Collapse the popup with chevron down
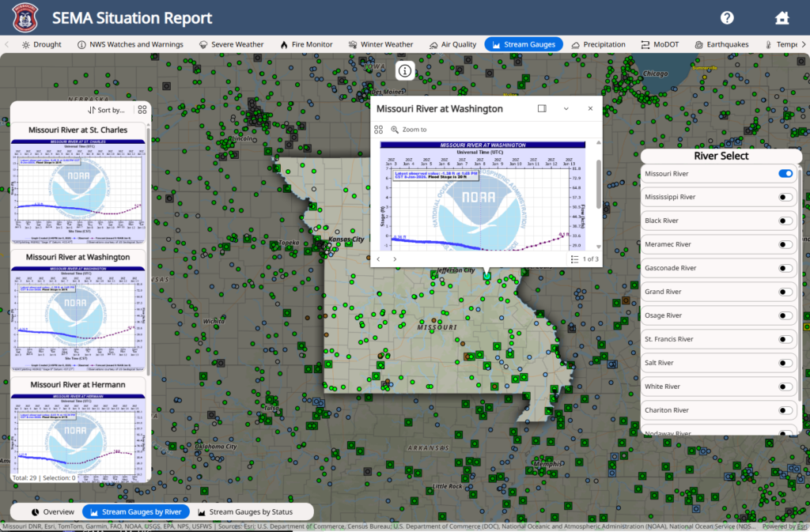 [566, 108]
